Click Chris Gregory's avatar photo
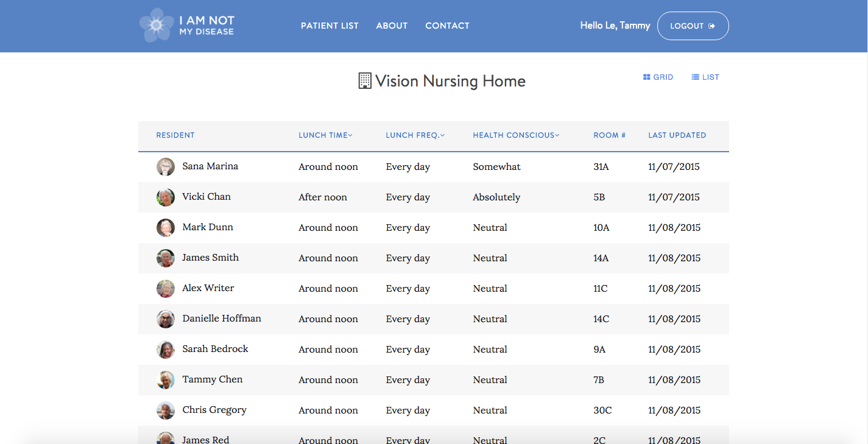This screenshot has width=868, height=444. click(x=166, y=411)
